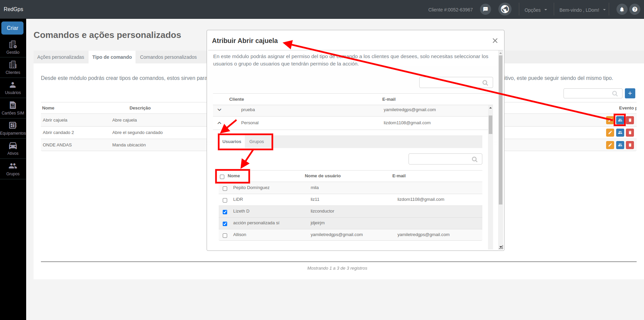Delete the Abrir candado 2 command type
This screenshot has height=320, width=644.
pyautogui.click(x=630, y=133)
